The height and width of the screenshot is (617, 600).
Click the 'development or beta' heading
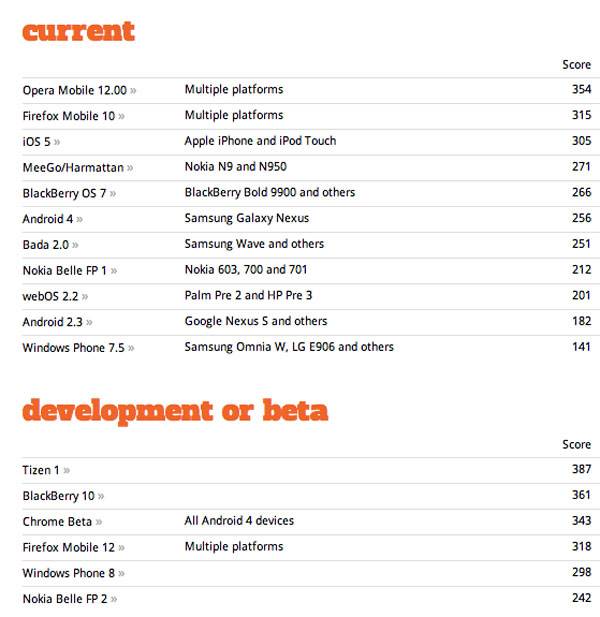(175, 411)
